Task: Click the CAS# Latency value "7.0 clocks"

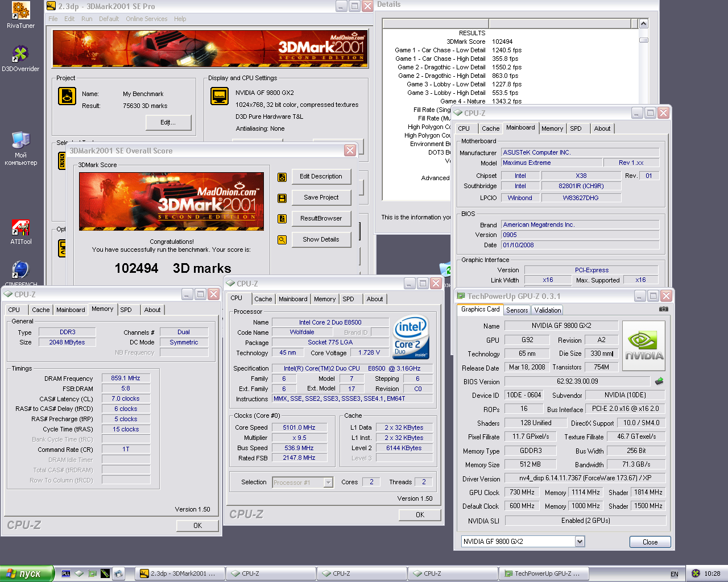Action: 126,398
